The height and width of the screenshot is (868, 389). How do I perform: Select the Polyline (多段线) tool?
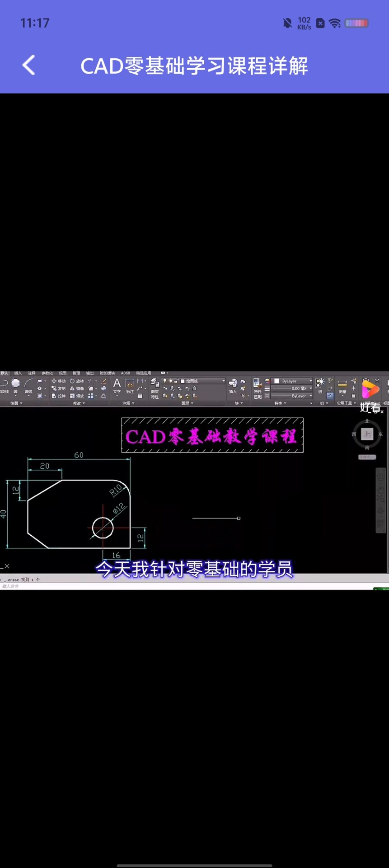coord(4,386)
